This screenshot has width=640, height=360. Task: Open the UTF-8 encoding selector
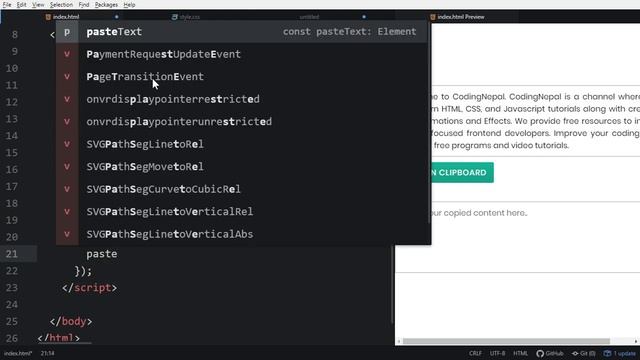(498, 353)
